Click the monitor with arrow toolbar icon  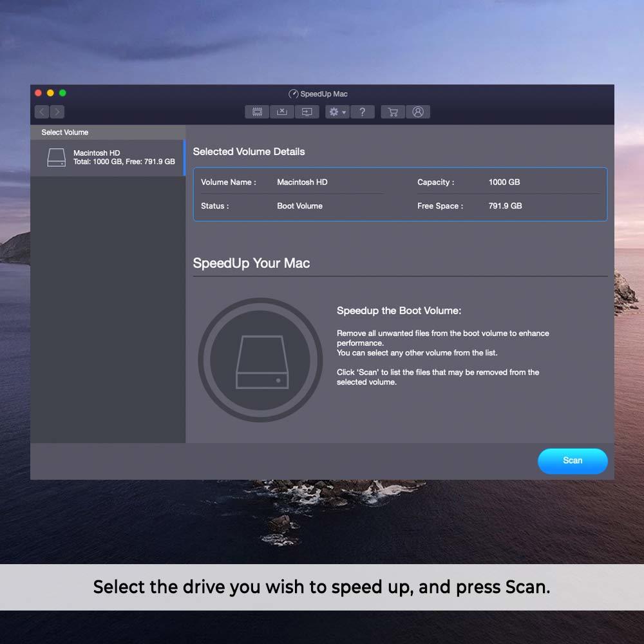tap(307, 111)
